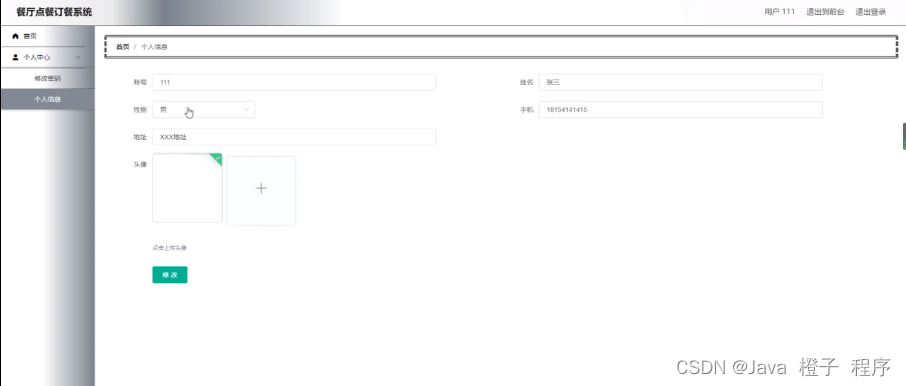Viewport: 906px width, 386px height.
Task: Focus the 地址 input field
Action: [294, 137]
